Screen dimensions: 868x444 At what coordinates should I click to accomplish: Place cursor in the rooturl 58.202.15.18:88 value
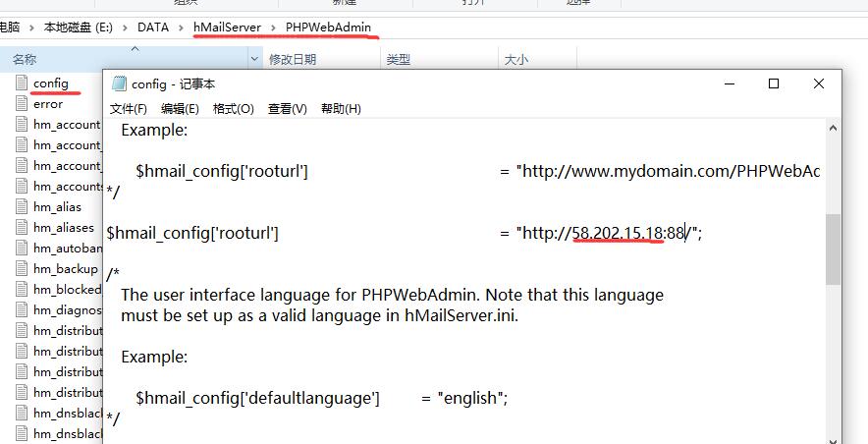(628, 233)
